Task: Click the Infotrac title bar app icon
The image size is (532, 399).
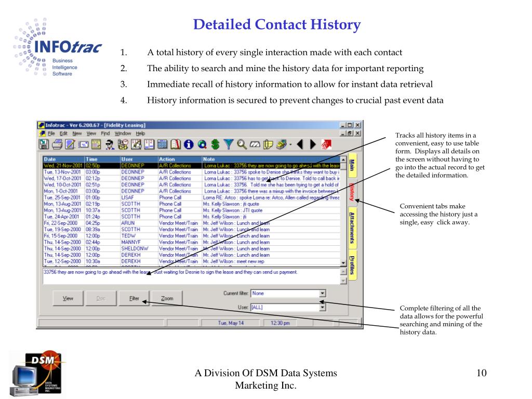Action: click(41, 125)
